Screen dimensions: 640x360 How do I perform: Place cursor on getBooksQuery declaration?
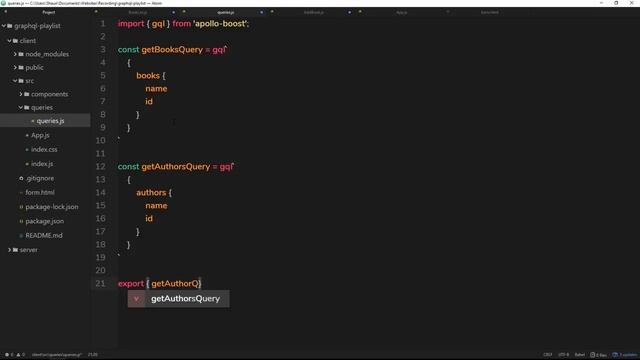click(172, 50)
